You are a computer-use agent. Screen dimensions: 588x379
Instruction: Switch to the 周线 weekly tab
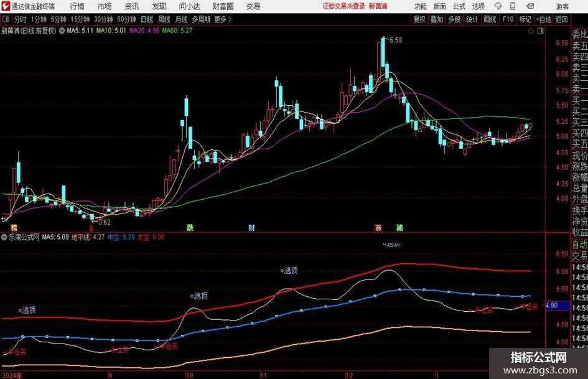[164, 19]
